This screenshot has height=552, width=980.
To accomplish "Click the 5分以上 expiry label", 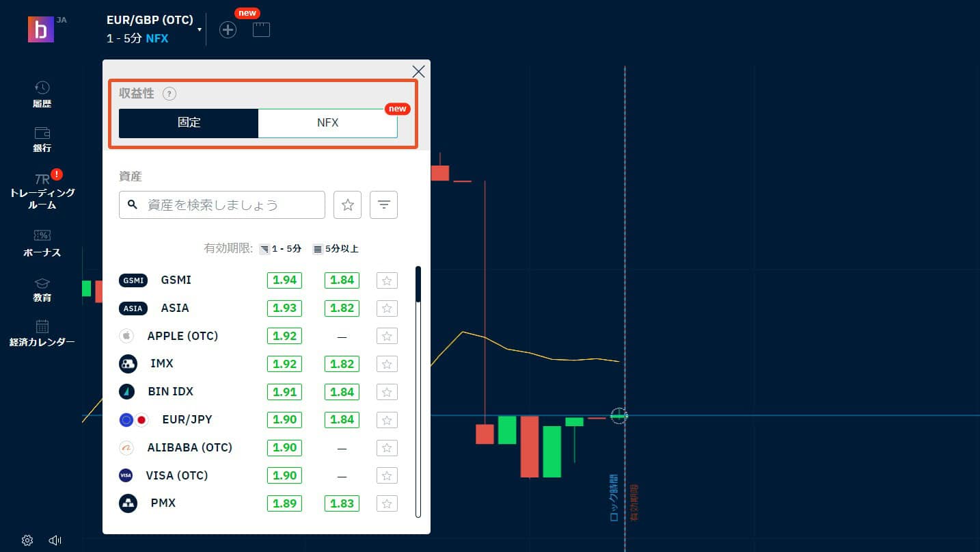I will pyautogui.click(x=342, y=249).
